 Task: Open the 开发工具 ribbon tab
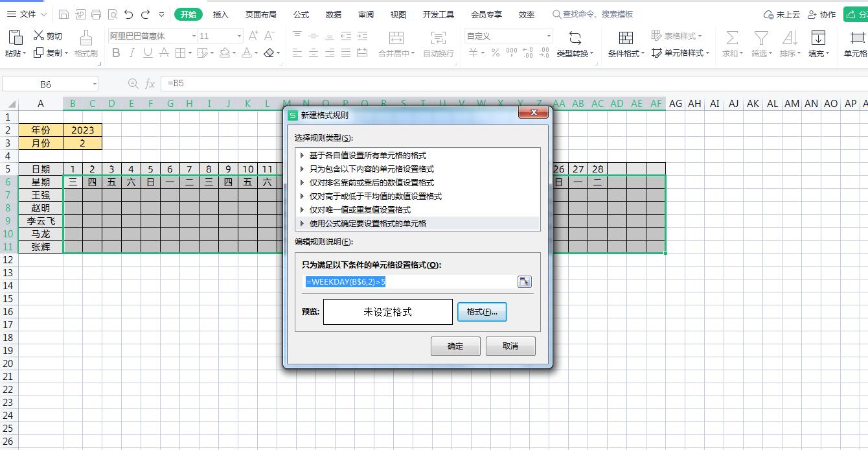[438, 14]
